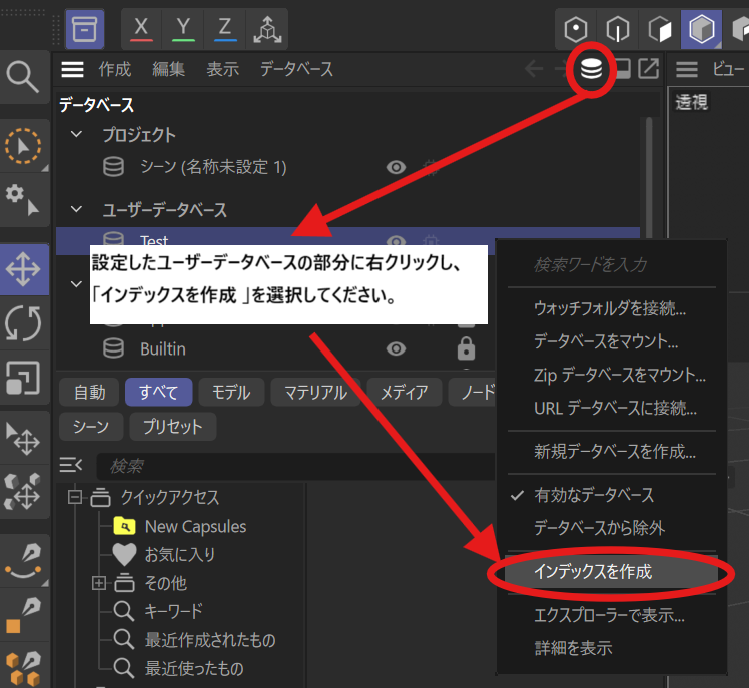Activate the Scale tool
749x688 pixels.
pos(23,377)
